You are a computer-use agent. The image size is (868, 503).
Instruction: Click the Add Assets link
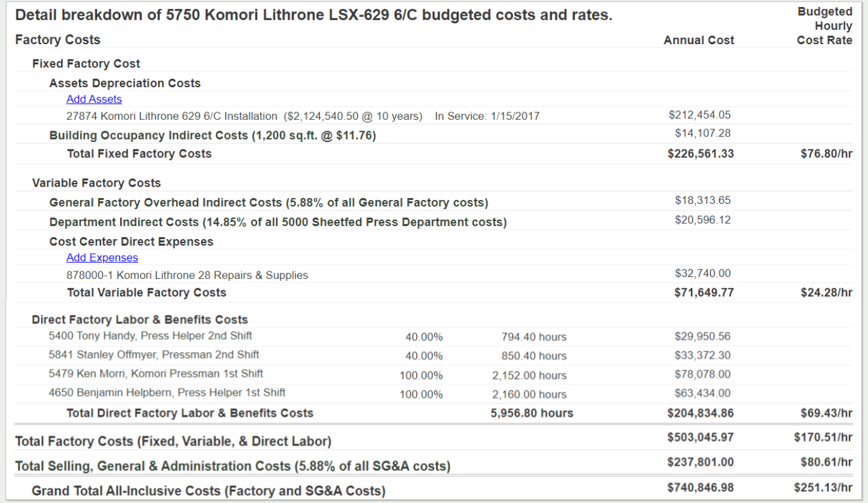pyautogui.click(x=94, y=99)
